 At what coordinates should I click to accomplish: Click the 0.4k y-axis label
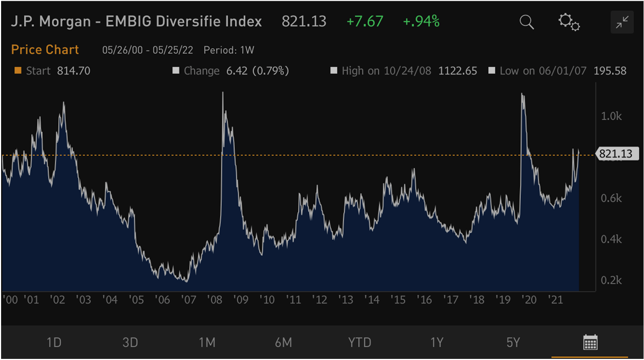(x=611, y=239)
